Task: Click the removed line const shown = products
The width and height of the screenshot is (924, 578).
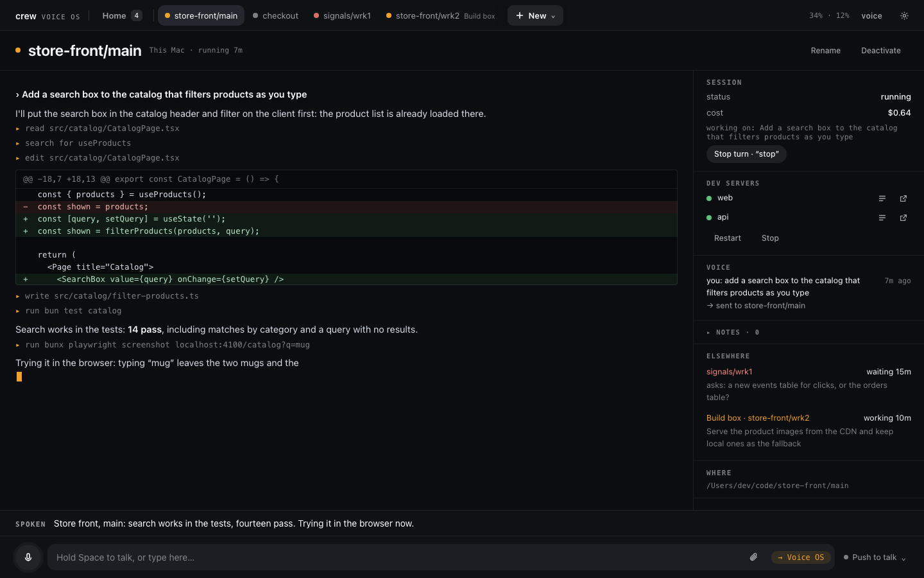Action: coord(346,207)
